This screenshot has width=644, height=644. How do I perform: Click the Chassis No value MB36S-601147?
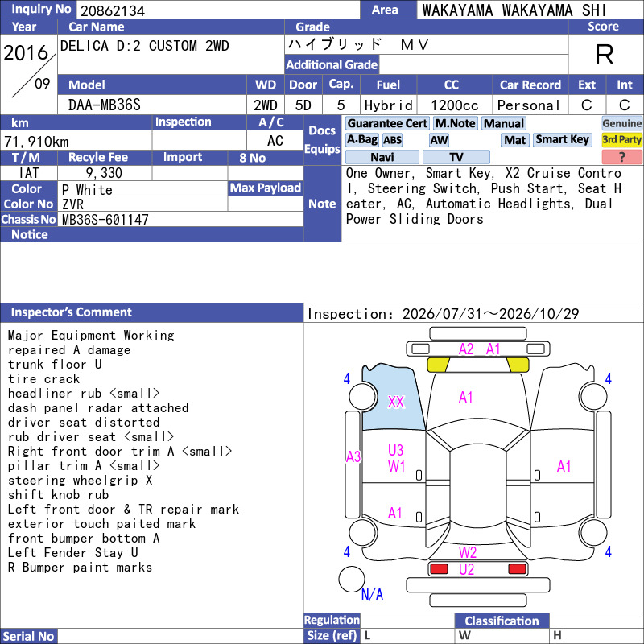pos(105,219)
